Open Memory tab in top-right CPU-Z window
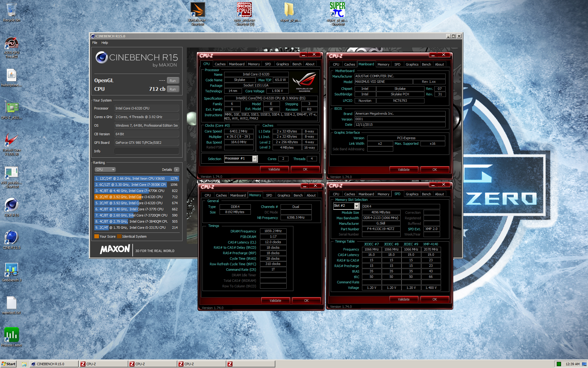 coord(383,64)
